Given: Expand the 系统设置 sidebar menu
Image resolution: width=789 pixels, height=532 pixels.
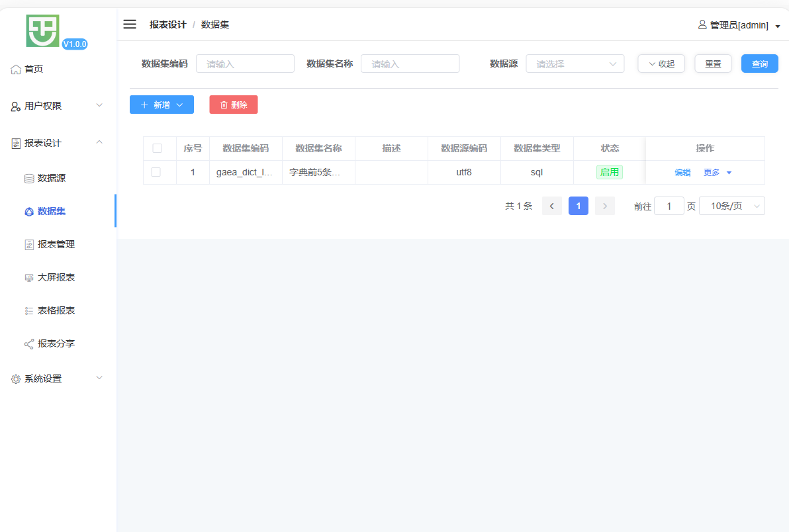Looking at the screenshot, I should (56, 378).
